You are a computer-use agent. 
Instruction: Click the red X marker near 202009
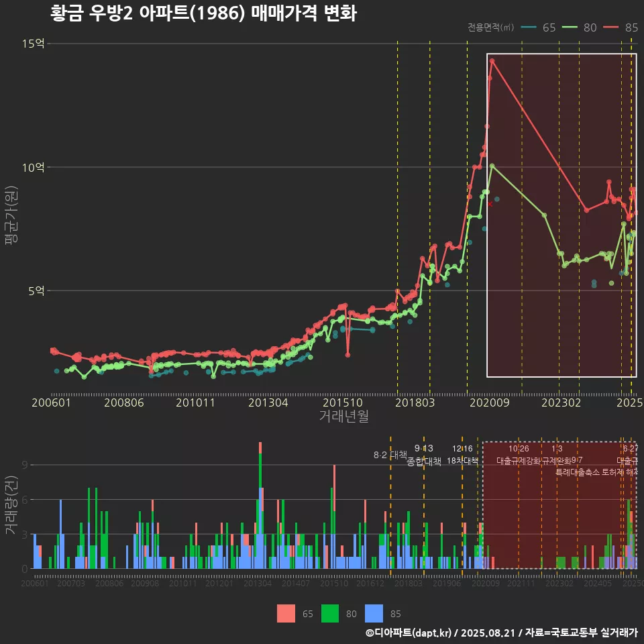click(490, 204)
